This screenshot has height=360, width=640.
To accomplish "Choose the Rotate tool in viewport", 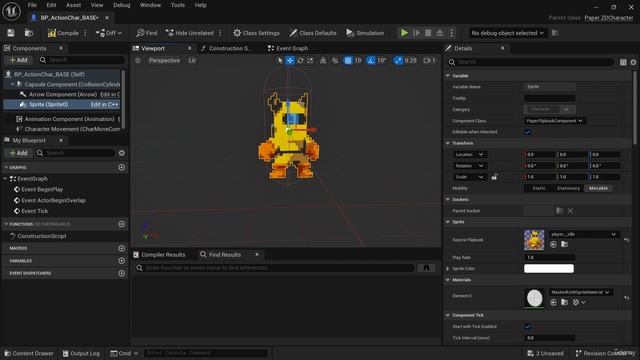I will pos(300,60).
